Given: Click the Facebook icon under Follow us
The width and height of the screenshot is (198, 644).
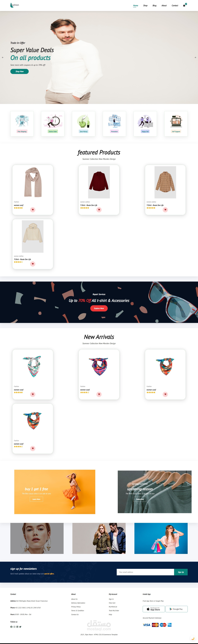Looking at the screenshot, I should coord(11,627).
